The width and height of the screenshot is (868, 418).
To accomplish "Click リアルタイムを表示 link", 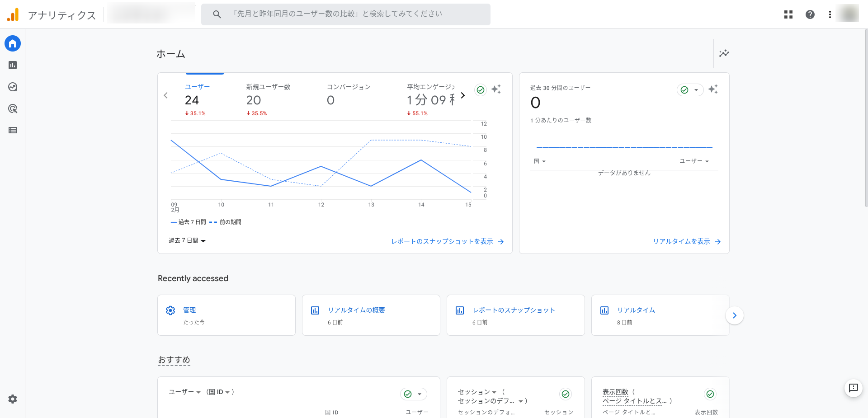I will (x=686, y=242).
